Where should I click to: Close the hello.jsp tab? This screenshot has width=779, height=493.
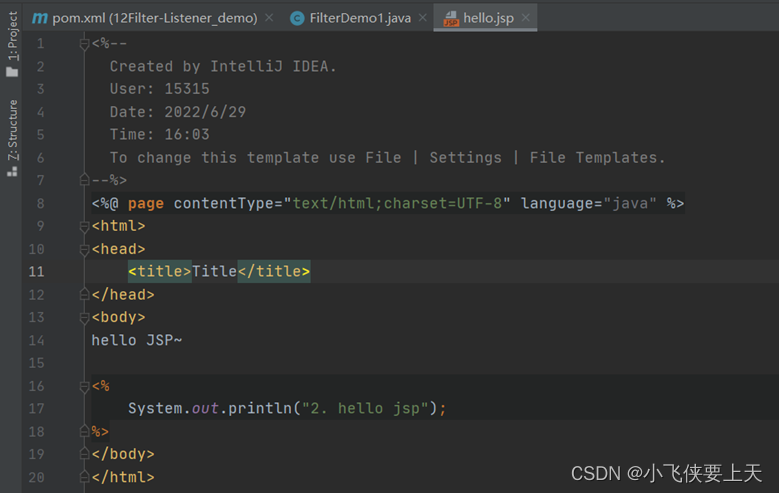[x=526, y=18]
